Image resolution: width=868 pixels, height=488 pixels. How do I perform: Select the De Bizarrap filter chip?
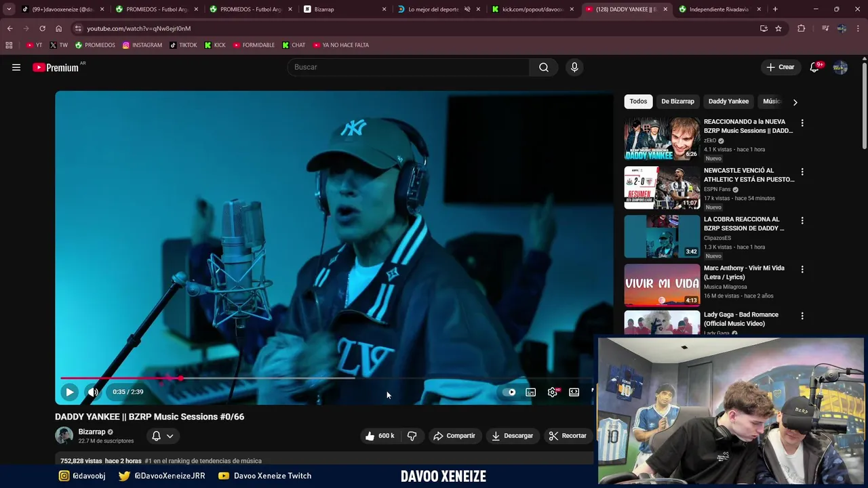pyautogui.click(x=677, y=102)
